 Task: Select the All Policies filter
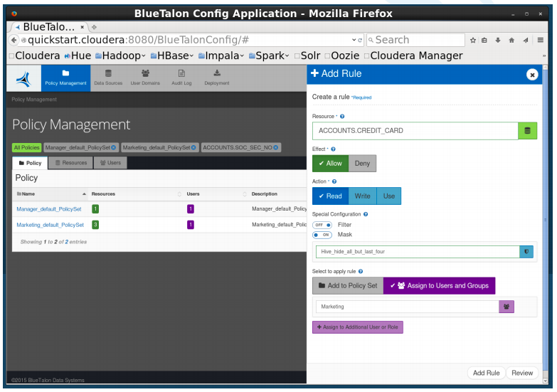pos(26,147)
